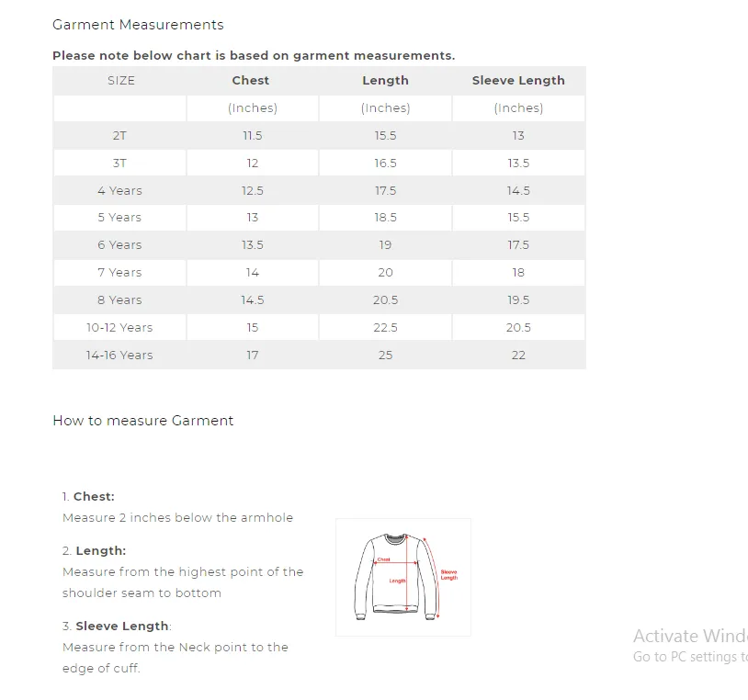Click the Garment Measurements heading

point(138,25)
